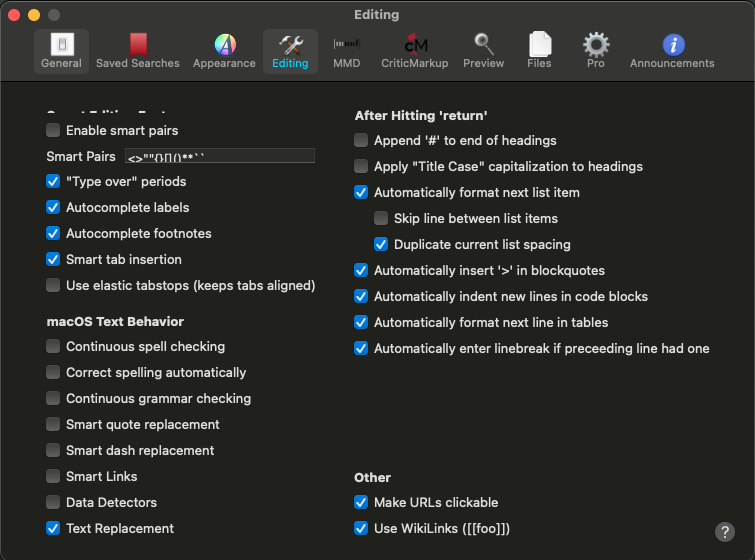This screenshot has width=755, height=560.
Task: Uncheck Make URLs clickable
Action: [361, 503]
